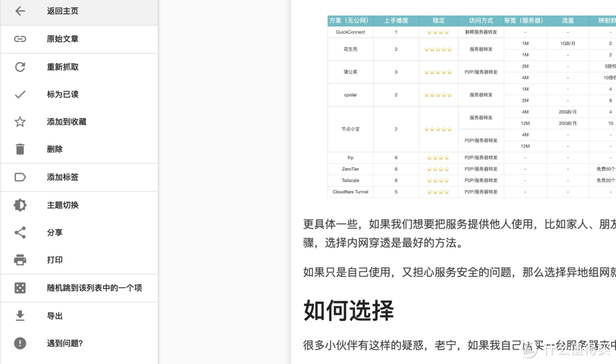Click the random jump grid icon
Viewport: 616px width, 364px height.
coord(19,288)
